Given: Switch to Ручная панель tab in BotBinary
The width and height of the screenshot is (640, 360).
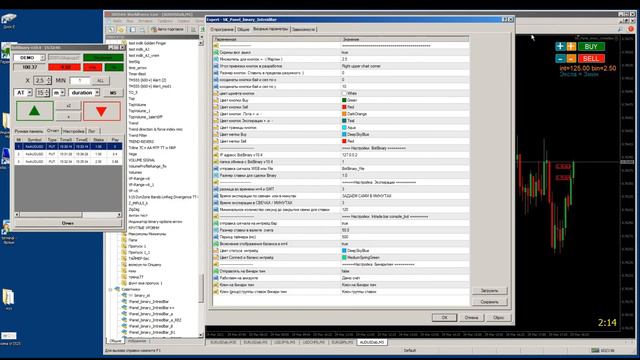Looking at the screenshot, I should [29, 131].
